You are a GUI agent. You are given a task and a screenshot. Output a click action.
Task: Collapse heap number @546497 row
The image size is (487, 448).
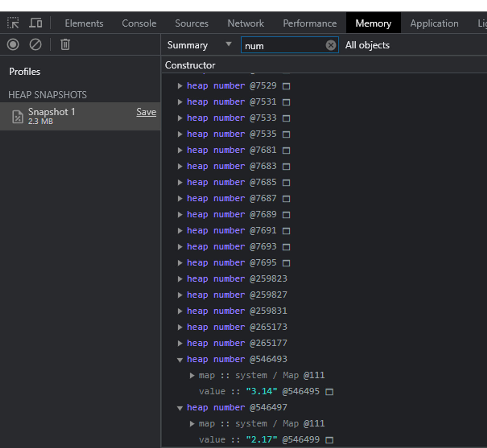pos(180,408)
